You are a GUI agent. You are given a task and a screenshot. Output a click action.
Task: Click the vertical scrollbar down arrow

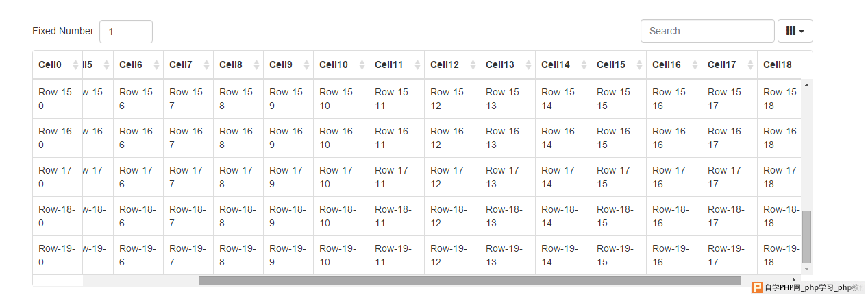coord(806,269)
